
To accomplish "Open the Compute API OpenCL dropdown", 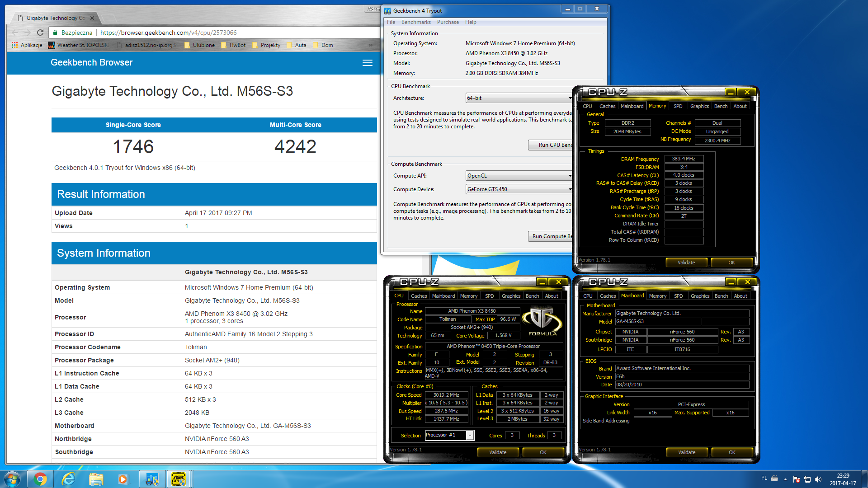I will (x=519, y=176).
